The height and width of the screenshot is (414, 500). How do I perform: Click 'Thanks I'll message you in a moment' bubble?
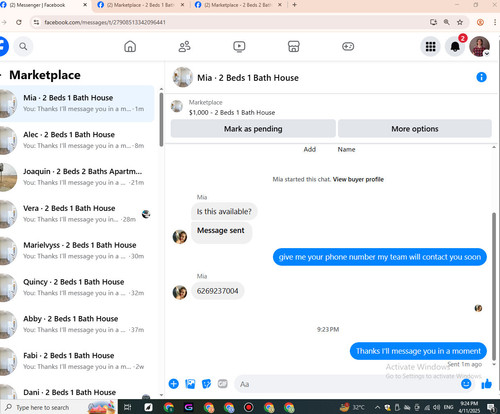[x=418, y=351]
